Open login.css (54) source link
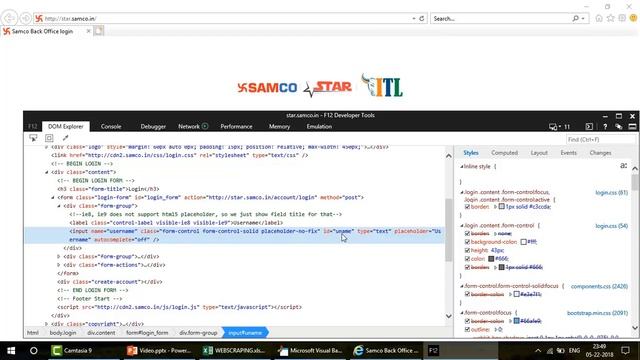Image resolution: width=640 pixels, height=360 pixels. point(611,226)
